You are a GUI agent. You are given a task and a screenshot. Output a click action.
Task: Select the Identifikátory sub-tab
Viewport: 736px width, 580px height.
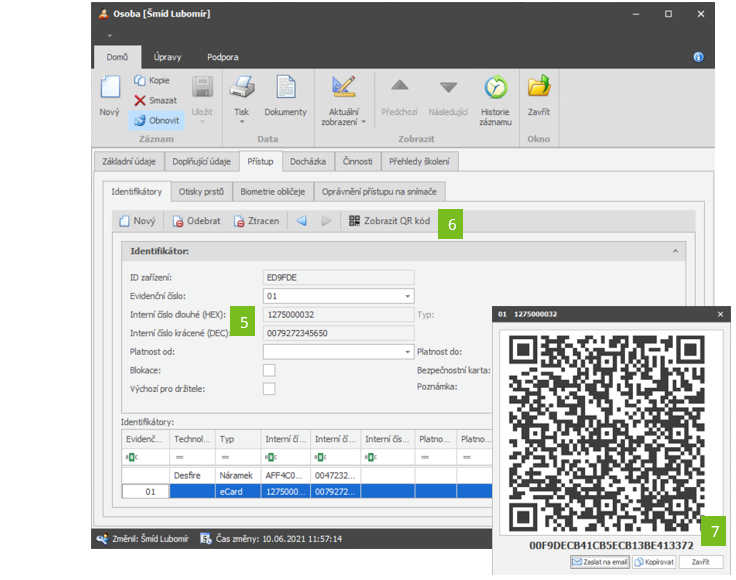click(137, 191)
